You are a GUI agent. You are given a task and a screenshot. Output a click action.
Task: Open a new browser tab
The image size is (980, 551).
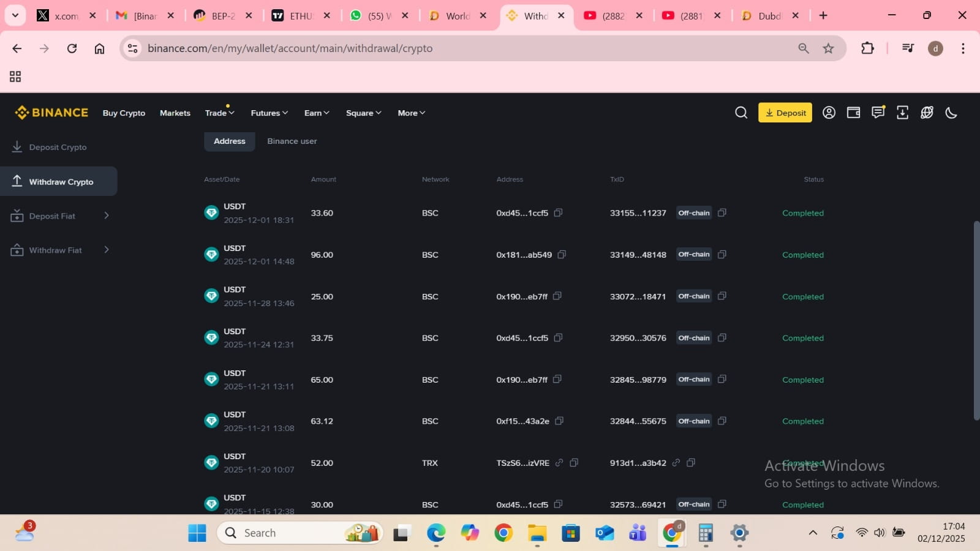tap(823, 16)
